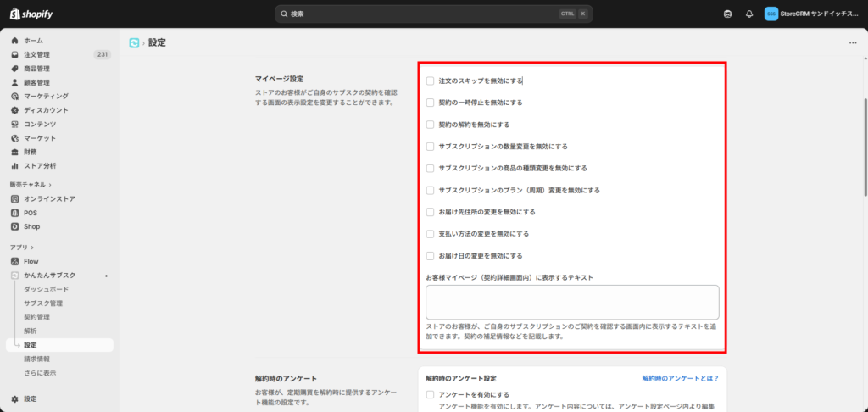Click the app icon beside 設定 heading
Viewport: 868px width, 412px height.
[x=134, y=42]
